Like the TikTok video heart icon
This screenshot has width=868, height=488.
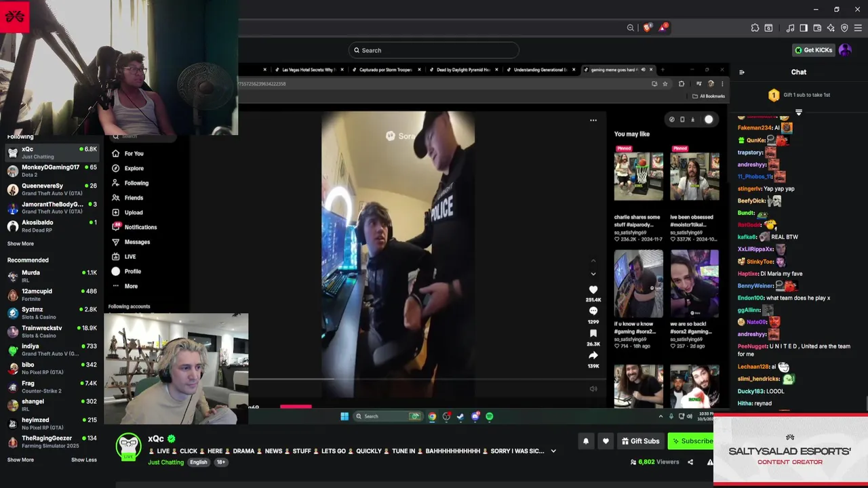tap(593, 290)
